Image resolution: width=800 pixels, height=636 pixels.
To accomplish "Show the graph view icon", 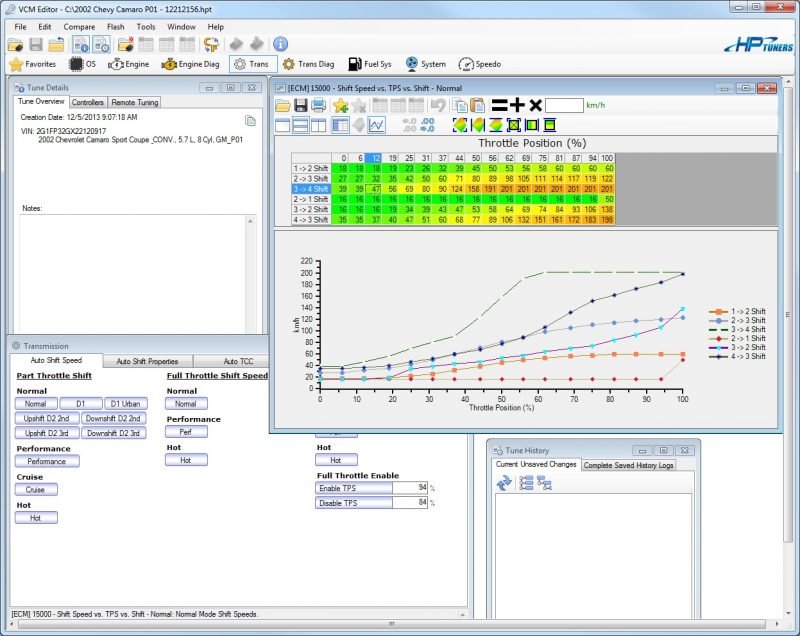I will (x=376, y=125).
